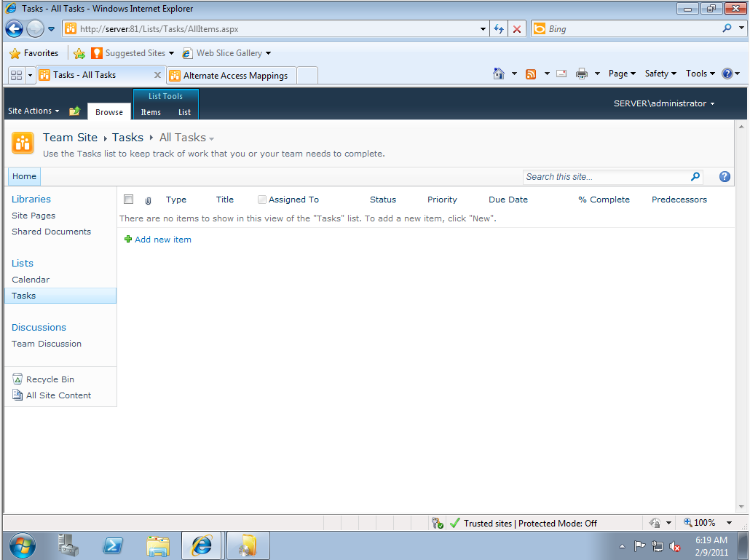This screenshot has width=750, height=560.
Task: Click the RSS feeds toolbar icon
Action: 531,74
